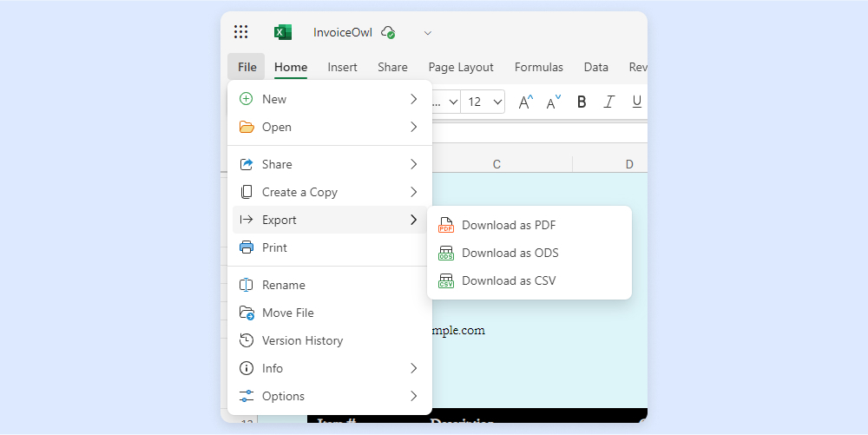Open the app launcher grid icon
The image size is (868, 435).
pos(240,32)
